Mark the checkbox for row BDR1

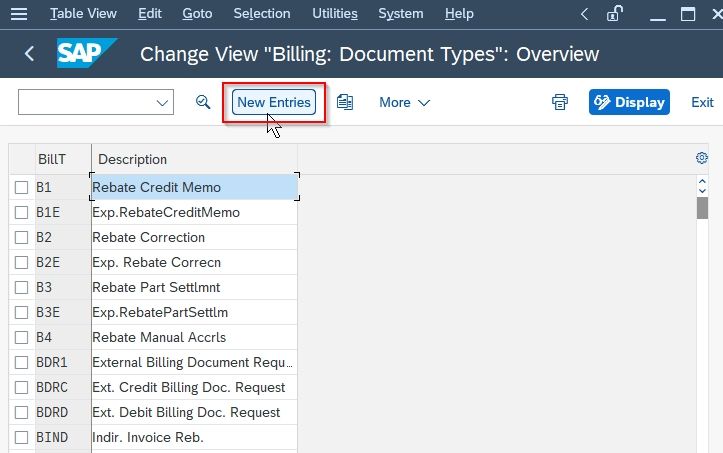tap(21, 362)
